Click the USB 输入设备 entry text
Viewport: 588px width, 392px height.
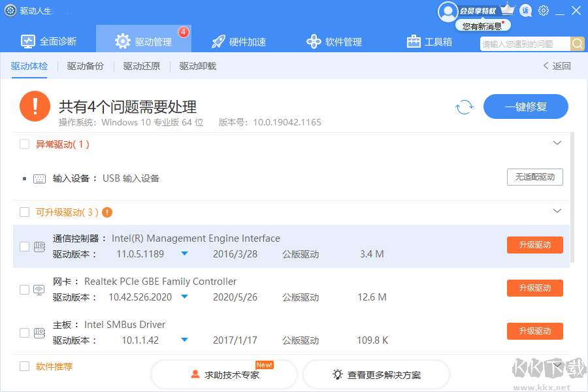tap(131, 178)
